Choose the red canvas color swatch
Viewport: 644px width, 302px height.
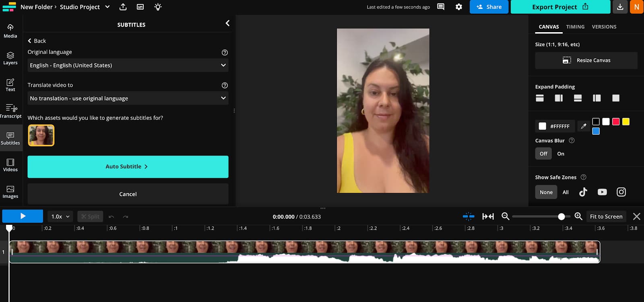(616, 121)
